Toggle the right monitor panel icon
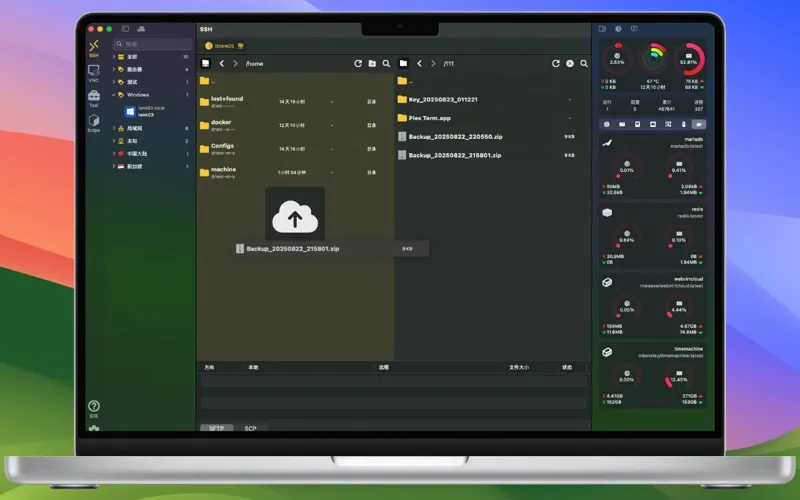Screen dimensions: 800x500 pos(602,29)
